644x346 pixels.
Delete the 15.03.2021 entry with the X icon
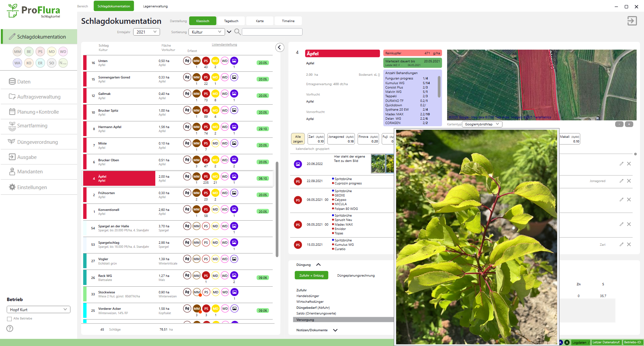click(629, 244)
